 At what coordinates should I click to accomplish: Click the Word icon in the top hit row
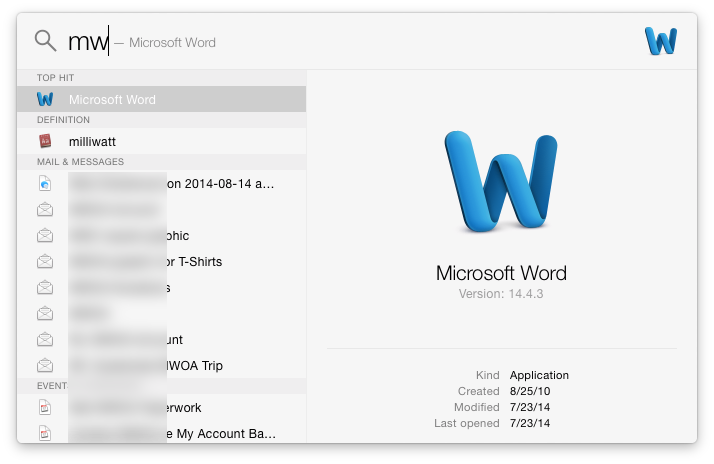pyautogui.click(x=45, y=99)
